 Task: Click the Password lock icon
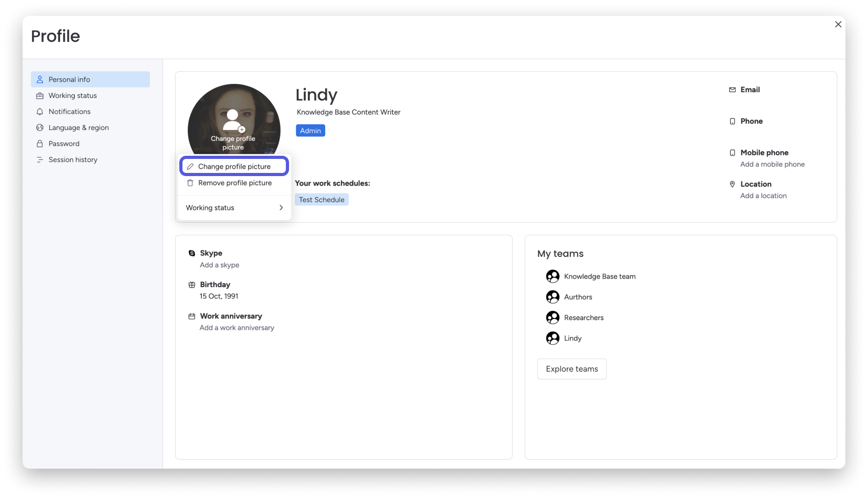40,144
